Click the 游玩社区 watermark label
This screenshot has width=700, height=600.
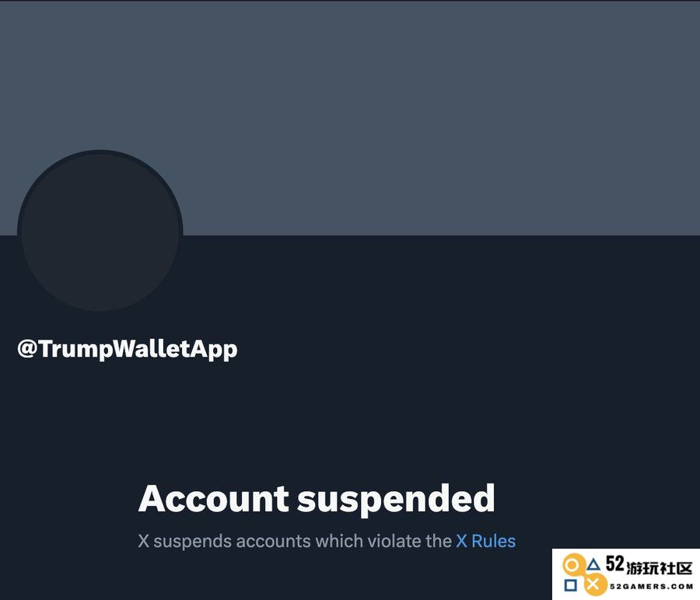[660, 568]
